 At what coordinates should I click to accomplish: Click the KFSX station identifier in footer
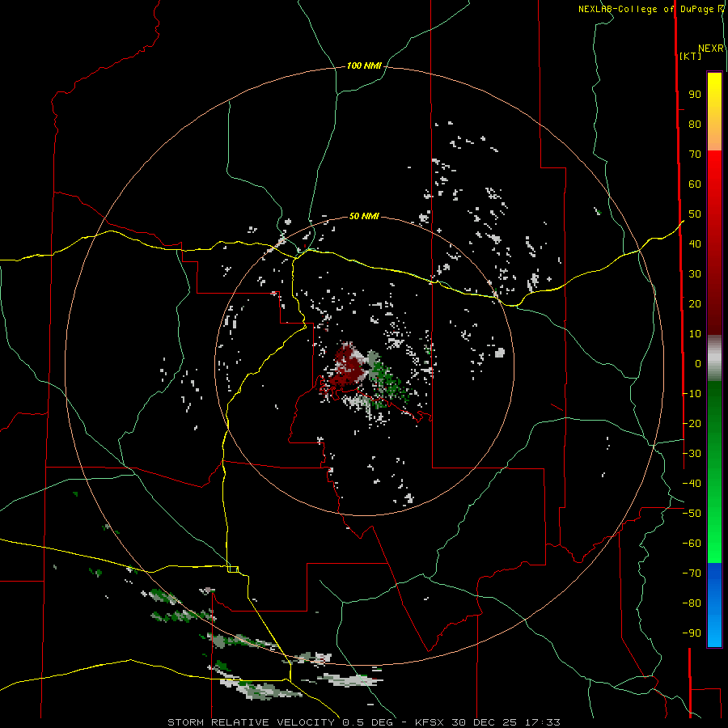click(431, 722)
